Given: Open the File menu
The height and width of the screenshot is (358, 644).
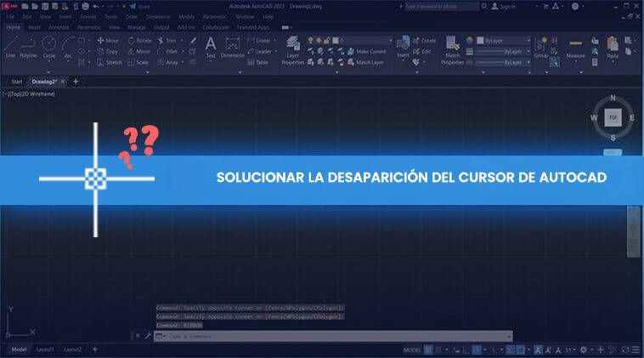Looking at the screenshot, I should pos(10,17).
